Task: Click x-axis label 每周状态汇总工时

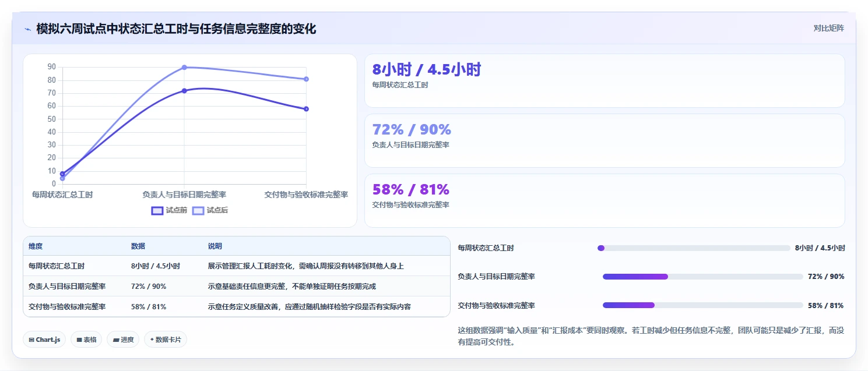Action: pyautogui.click(x=62, y=195)
